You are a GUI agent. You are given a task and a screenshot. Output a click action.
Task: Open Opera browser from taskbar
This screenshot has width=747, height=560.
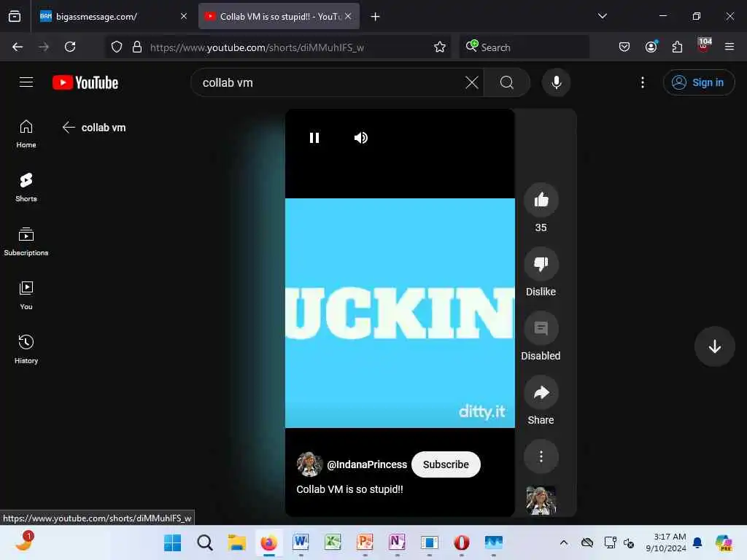461,542
